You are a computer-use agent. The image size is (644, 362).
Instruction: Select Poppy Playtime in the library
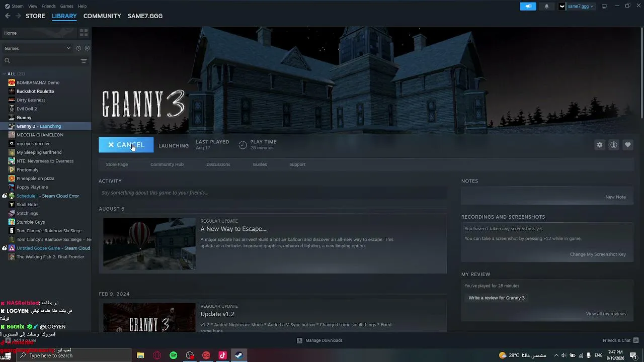[x=32, y=187]
